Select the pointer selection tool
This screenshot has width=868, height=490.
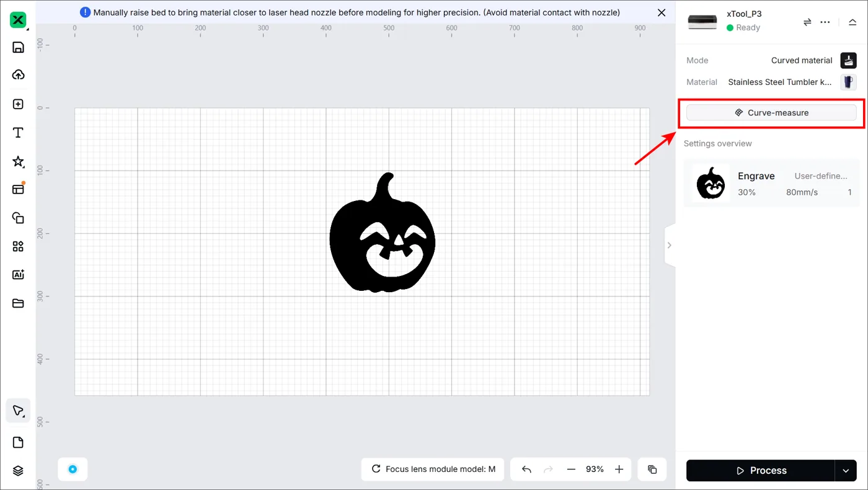[18, 411]
